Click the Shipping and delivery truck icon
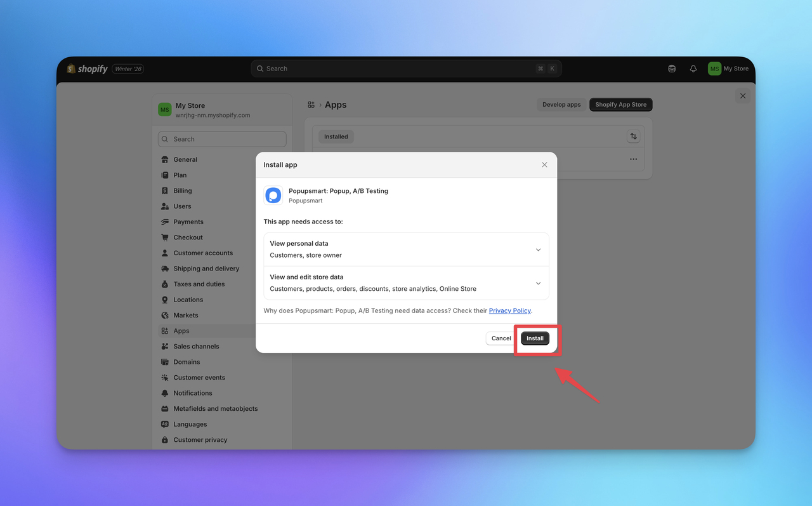This screenshot has width=812, height=506. [165, 269]
